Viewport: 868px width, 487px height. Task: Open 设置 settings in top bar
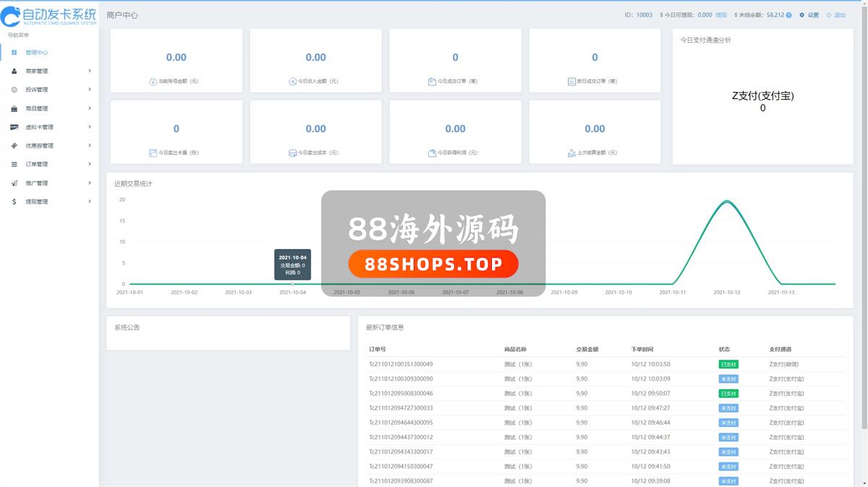tap(809, 15)
